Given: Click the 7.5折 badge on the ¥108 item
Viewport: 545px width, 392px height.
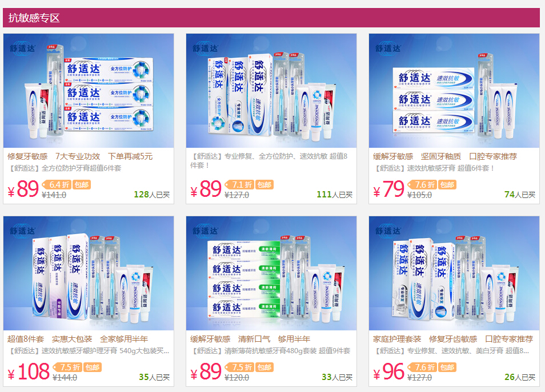Looking at the screenshot, I should (x=67, y=367).
